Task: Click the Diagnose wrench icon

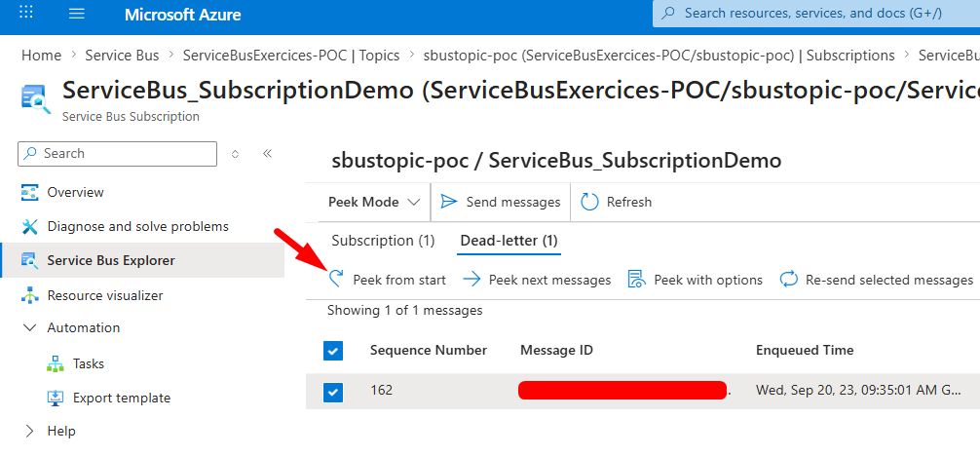Action: (30, 226)
